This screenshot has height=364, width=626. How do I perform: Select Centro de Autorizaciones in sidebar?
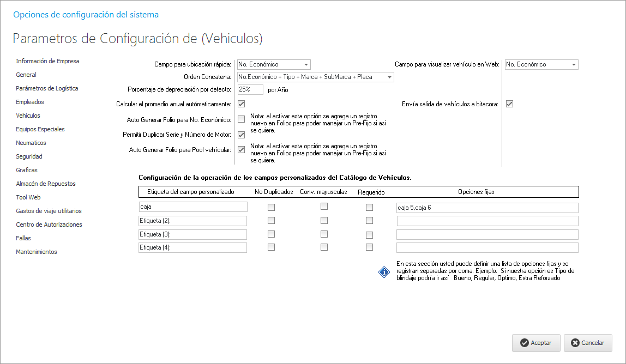tap(49, 225)
